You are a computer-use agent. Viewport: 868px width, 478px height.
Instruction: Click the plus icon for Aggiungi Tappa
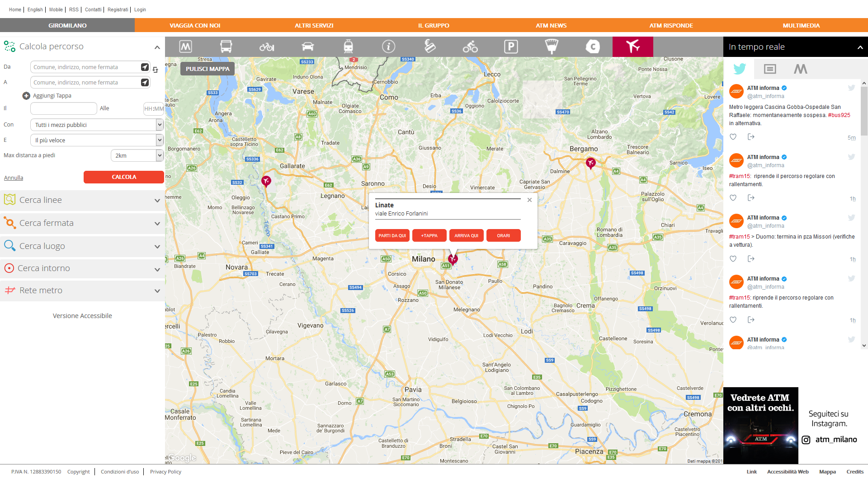26,96
